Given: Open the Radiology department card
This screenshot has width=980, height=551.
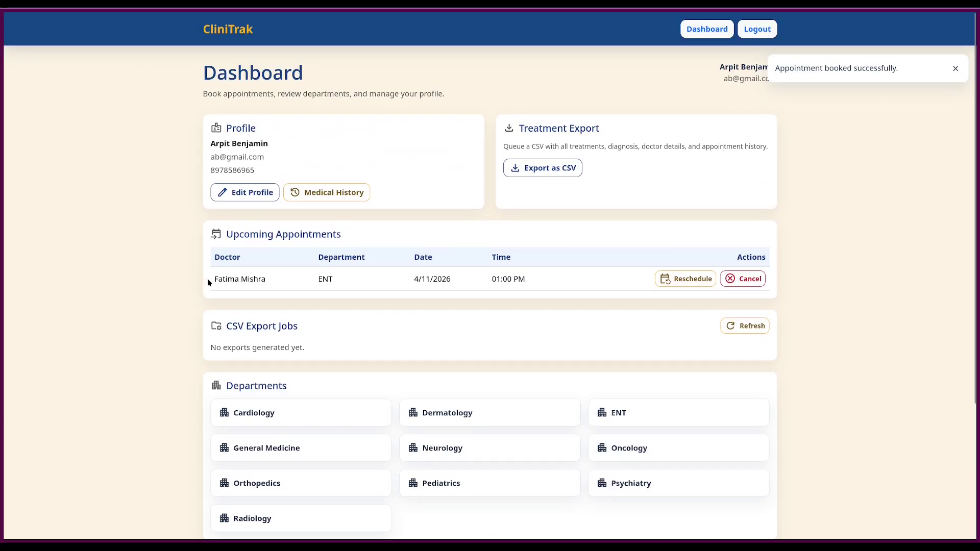Looking at the screenshot, I should point(301,518).
